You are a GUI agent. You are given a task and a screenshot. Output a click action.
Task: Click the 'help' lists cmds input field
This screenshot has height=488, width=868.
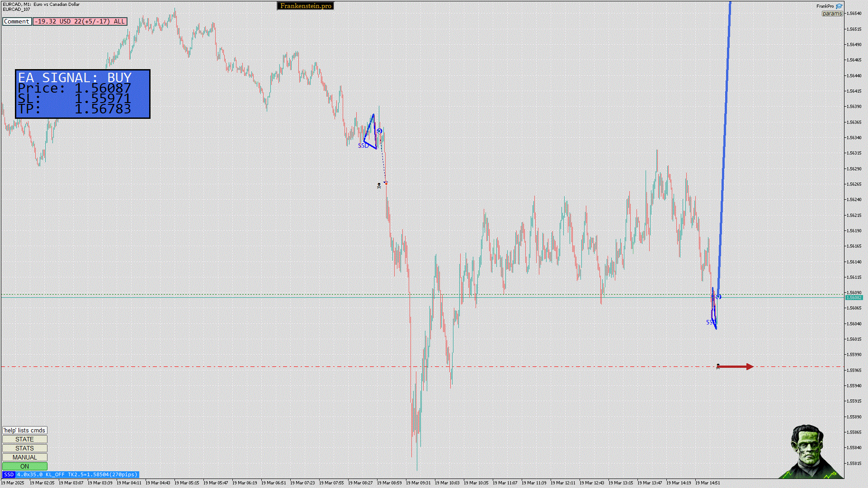tap(25, 430)
